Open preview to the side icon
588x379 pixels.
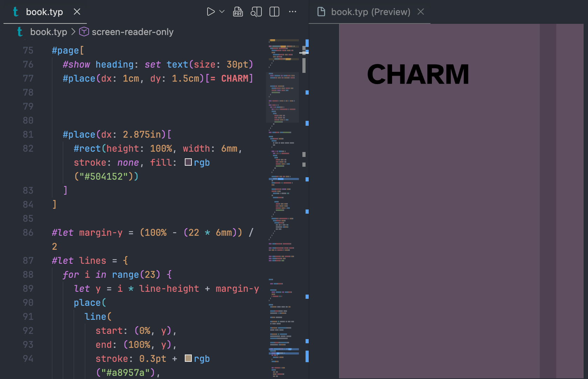(256, 12)
